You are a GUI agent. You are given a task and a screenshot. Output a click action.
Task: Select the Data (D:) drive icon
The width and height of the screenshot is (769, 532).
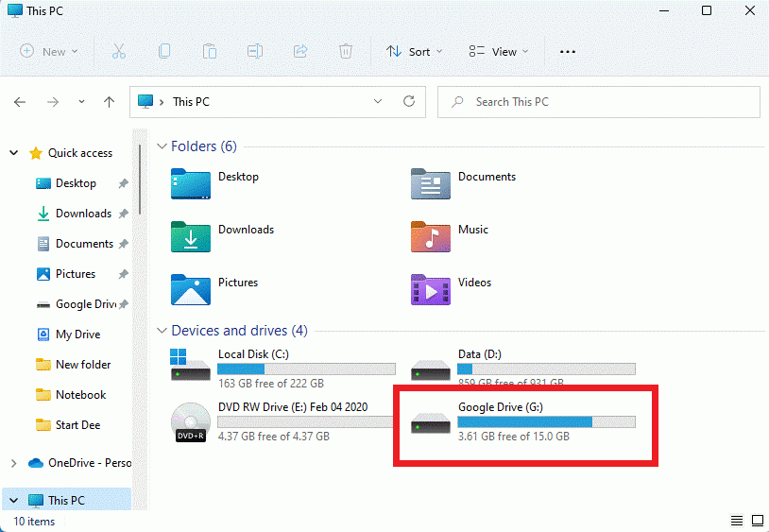431,370
